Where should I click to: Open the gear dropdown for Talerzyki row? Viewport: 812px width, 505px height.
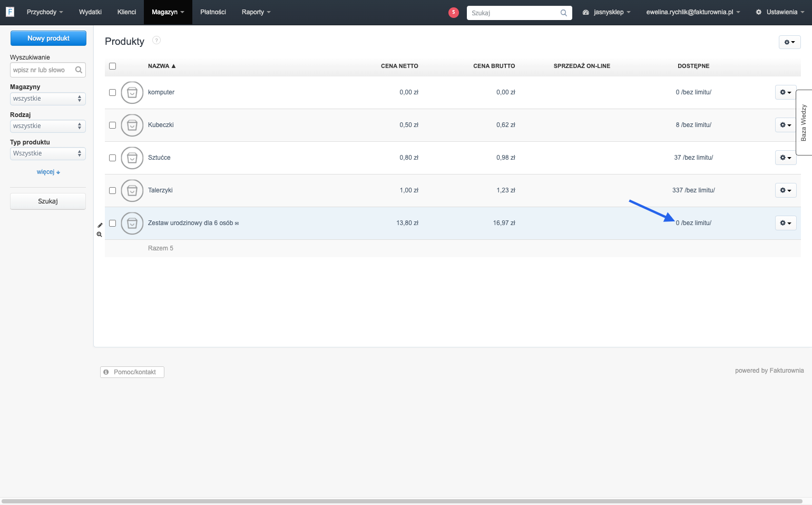(x=786, y=190)
